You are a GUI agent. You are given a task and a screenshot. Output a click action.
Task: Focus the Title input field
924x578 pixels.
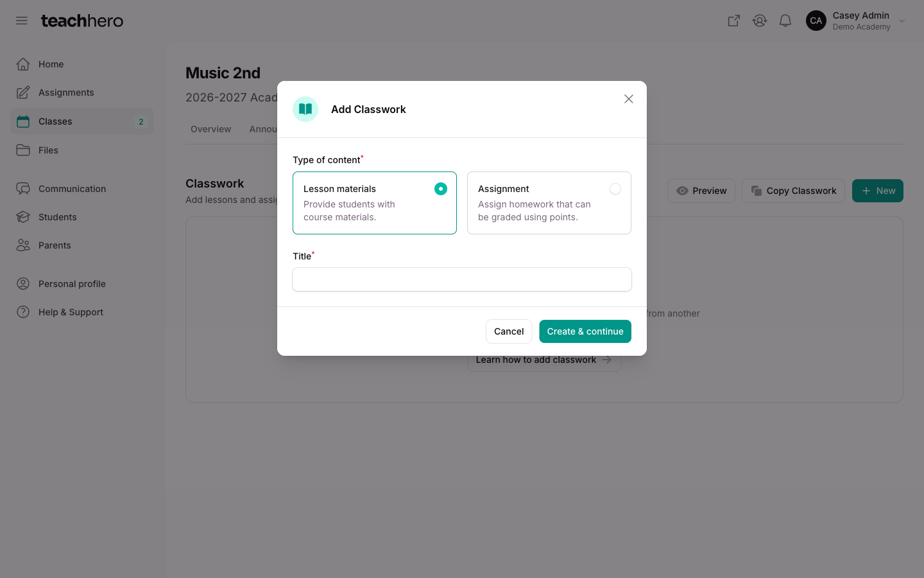tap(462, 279)
